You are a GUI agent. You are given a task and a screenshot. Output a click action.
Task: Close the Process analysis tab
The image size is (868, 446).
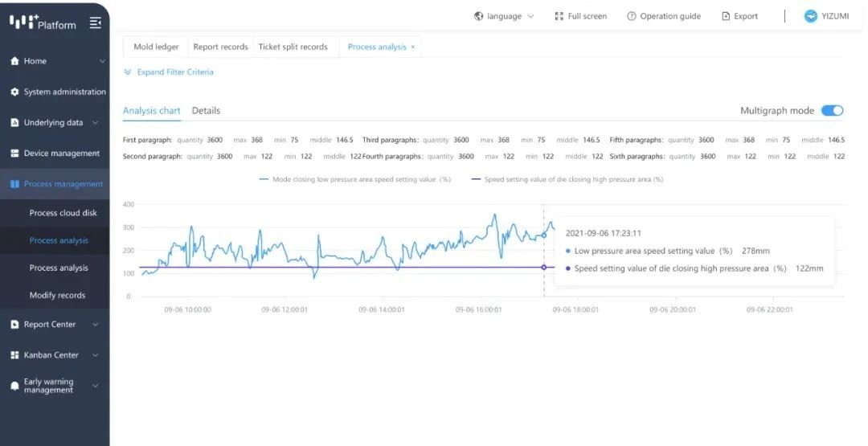[413, 47]
